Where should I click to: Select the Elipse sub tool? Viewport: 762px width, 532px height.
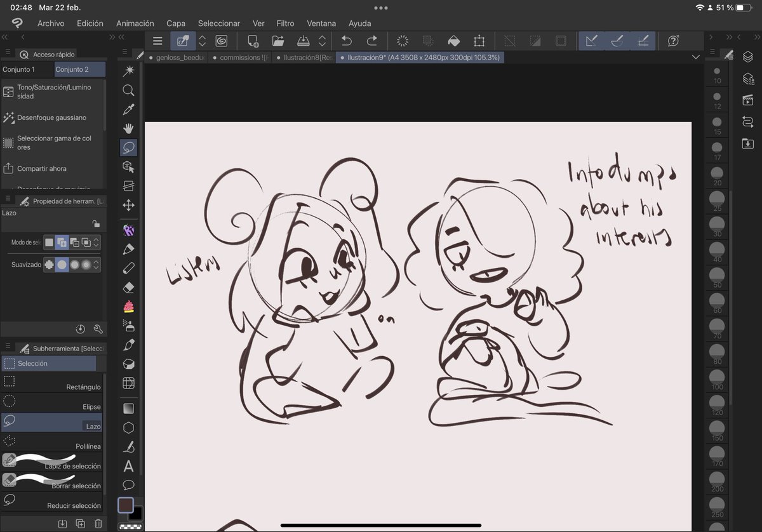[52, 402]
